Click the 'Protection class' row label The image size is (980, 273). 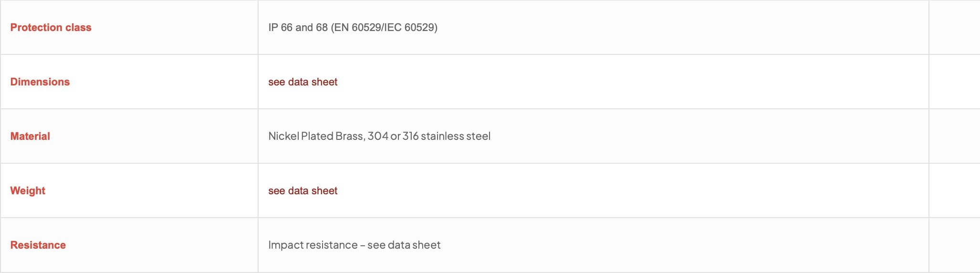tap(51, 27)
